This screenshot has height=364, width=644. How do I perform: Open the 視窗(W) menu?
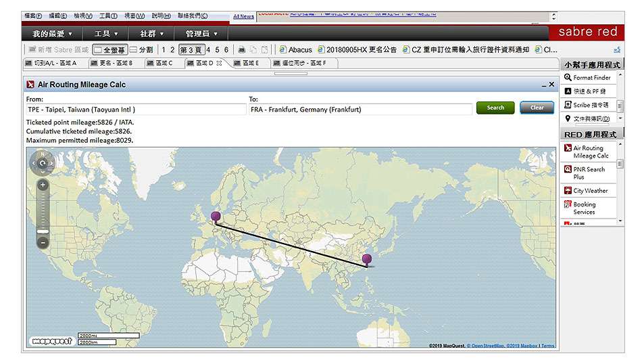[x=134, y=16]
